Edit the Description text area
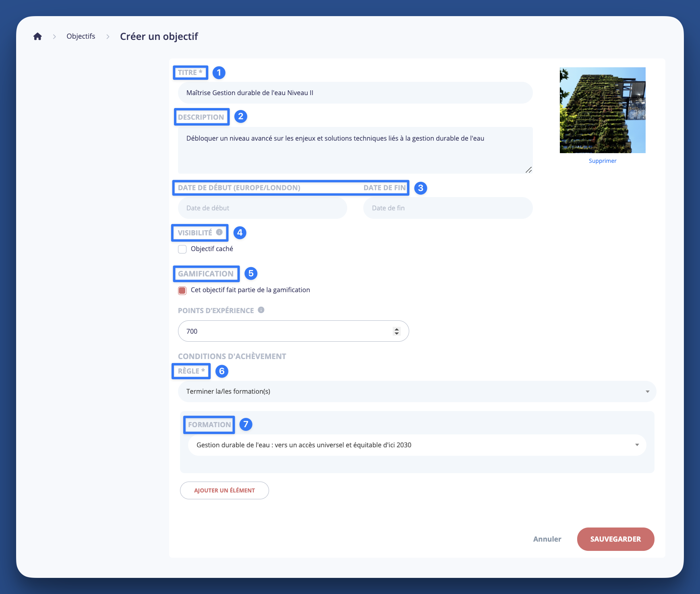 355,150
